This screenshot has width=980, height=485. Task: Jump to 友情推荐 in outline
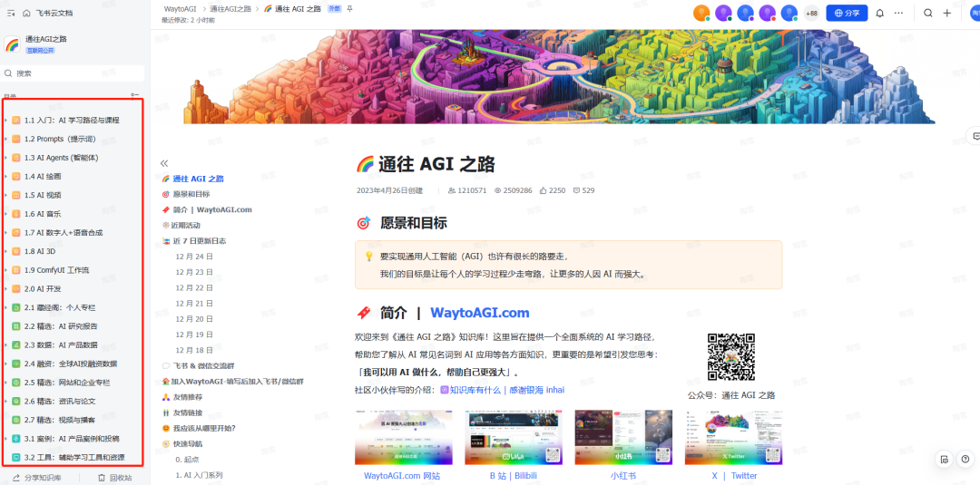(188, 397)
